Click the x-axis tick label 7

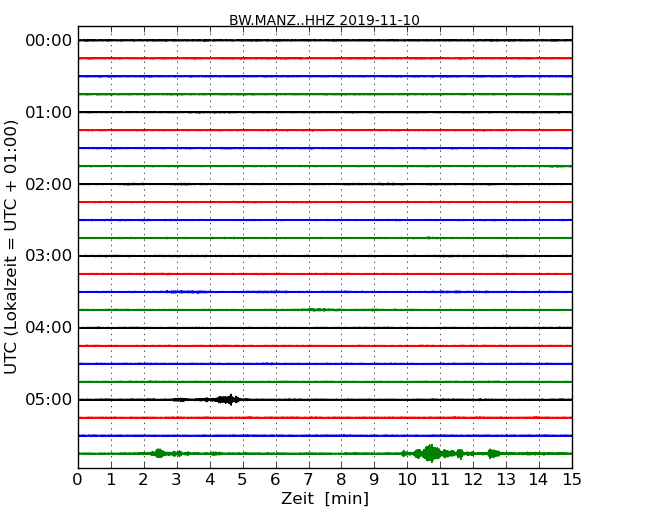[308, 479]
